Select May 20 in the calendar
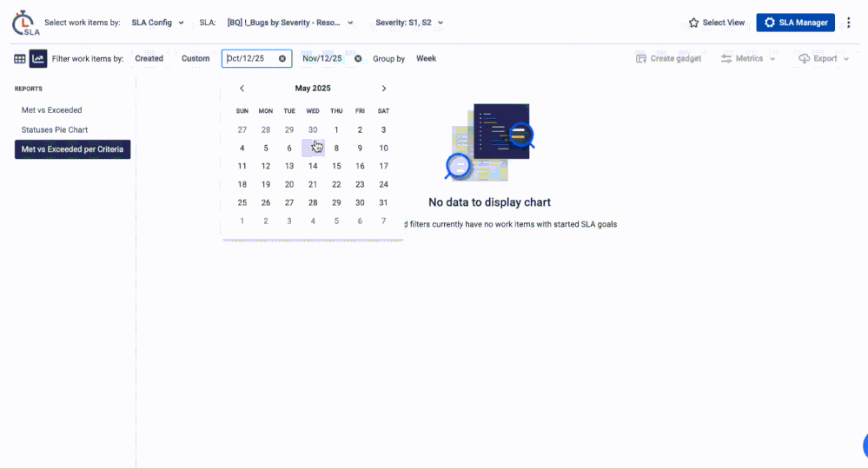The height and width of the screenshot is (469, 868). 289,184
